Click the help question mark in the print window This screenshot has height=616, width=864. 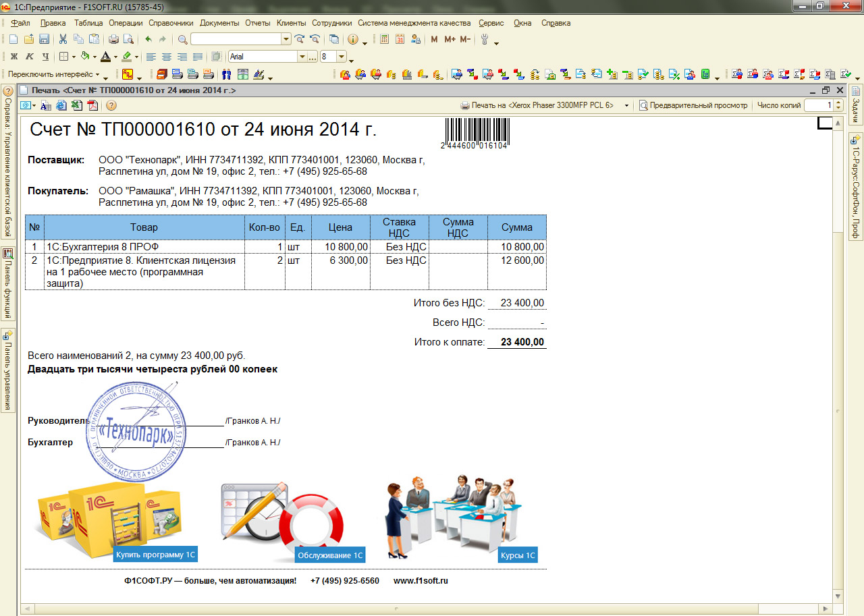pos(111,105)
